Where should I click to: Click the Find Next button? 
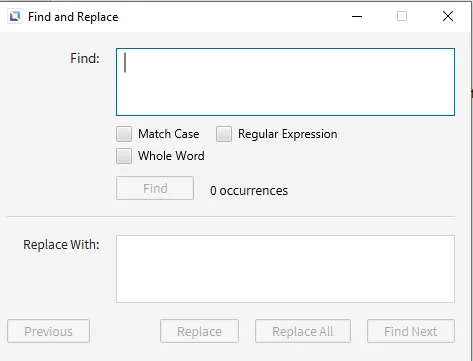(411, 331)
